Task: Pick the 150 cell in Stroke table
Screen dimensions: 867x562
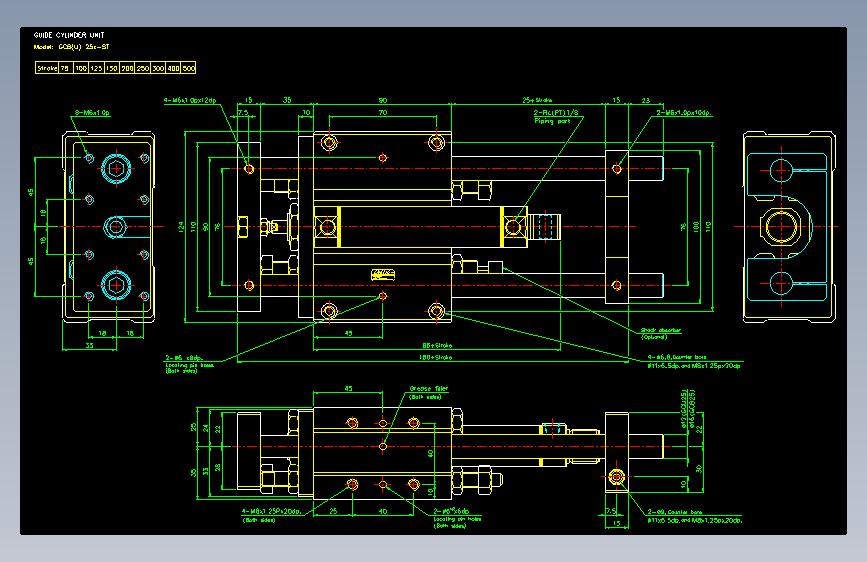Action: (112, 68)
